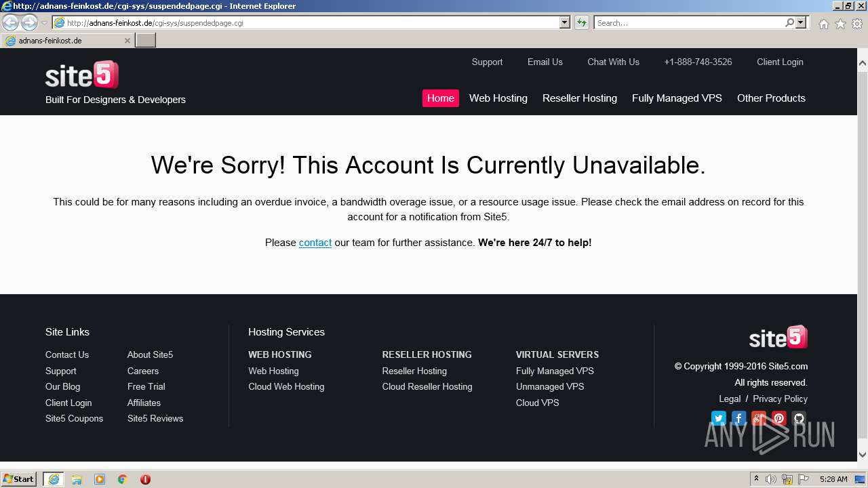Refresh the page with the address bar button
This screenshot has height=488, width=868.
[x=581, y=23]
